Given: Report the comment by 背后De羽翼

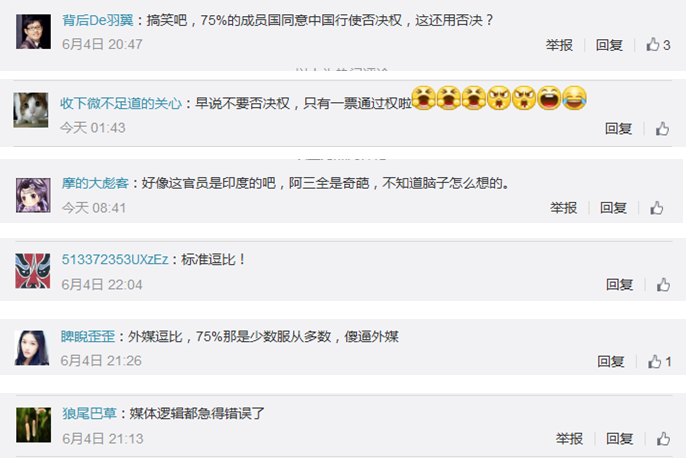Looking at the screenshot, I should click(x=559, y=45).
